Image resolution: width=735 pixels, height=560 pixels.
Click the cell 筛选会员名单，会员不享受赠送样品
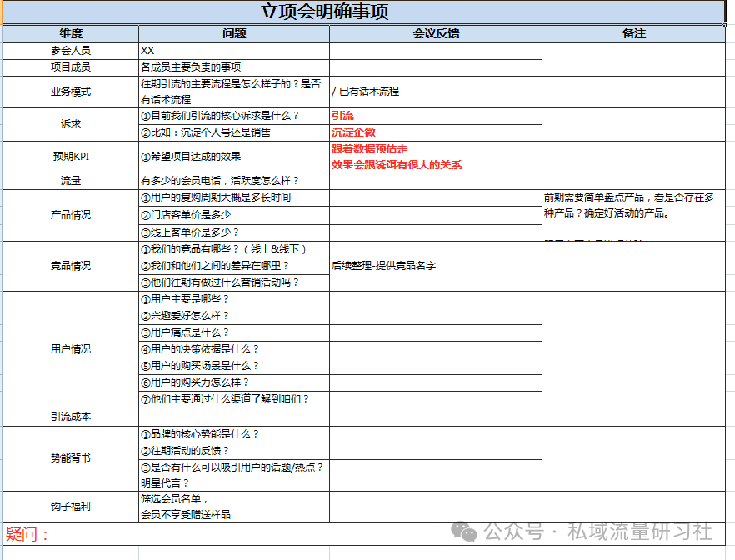[234, 507]
